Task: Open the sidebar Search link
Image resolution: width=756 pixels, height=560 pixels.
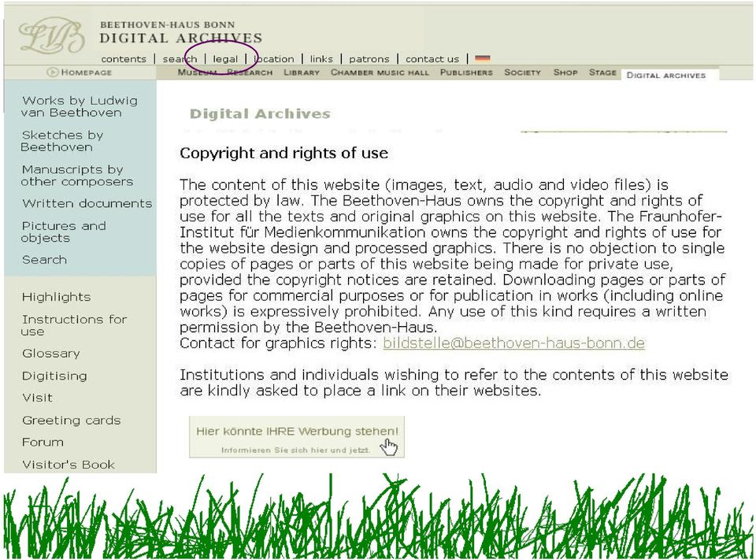Action: 44,260
